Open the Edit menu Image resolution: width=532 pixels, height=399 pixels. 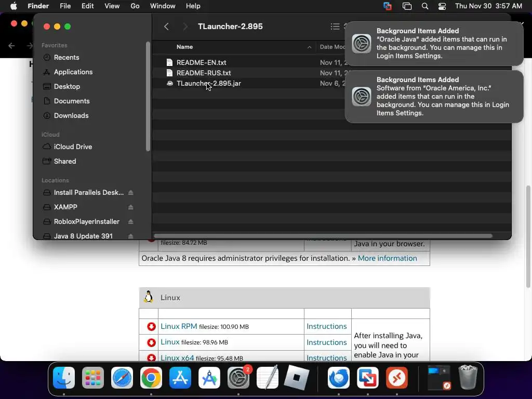pos(87,6)
